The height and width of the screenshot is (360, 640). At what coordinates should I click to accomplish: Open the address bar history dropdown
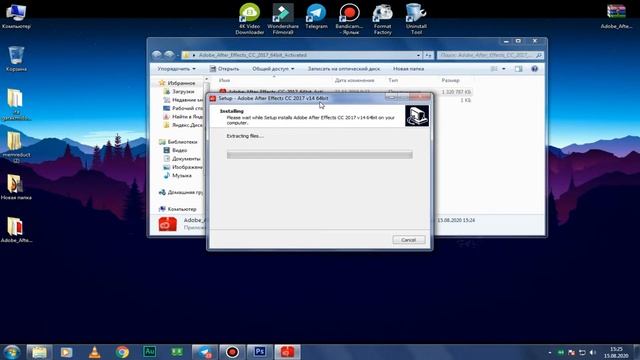[x=418, y=55]
